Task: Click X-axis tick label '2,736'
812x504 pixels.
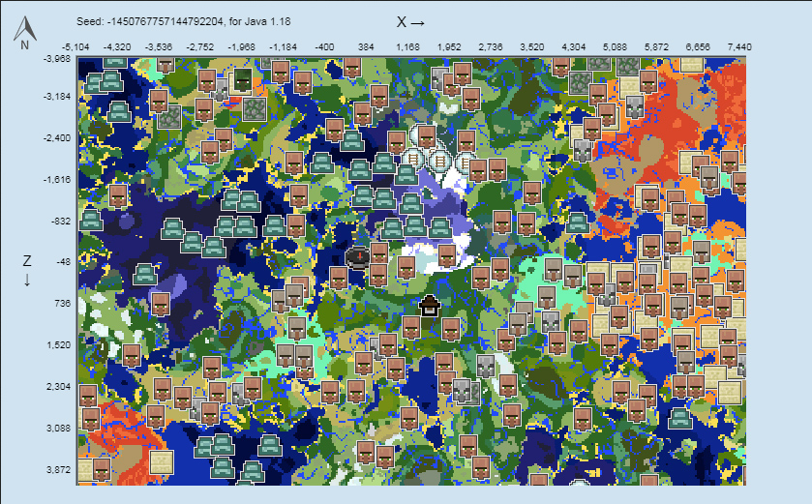Action: click(491, 47)
